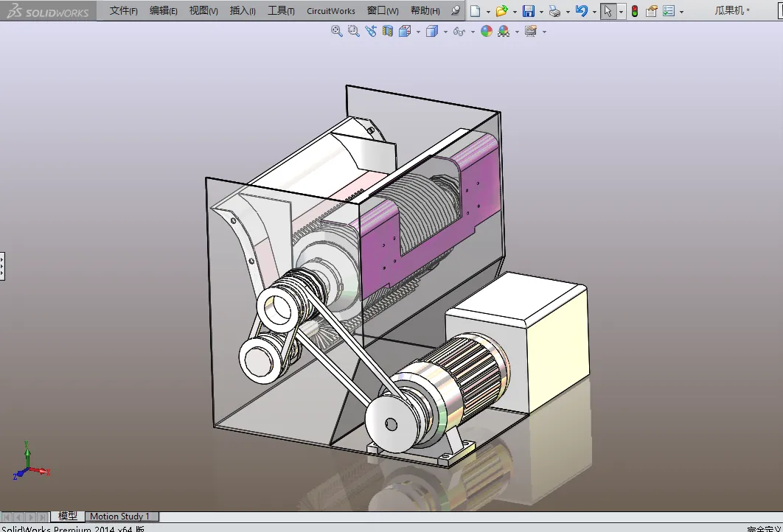
Task: Open the 编辑(E) menu
Action: click(x=163, y=10)
